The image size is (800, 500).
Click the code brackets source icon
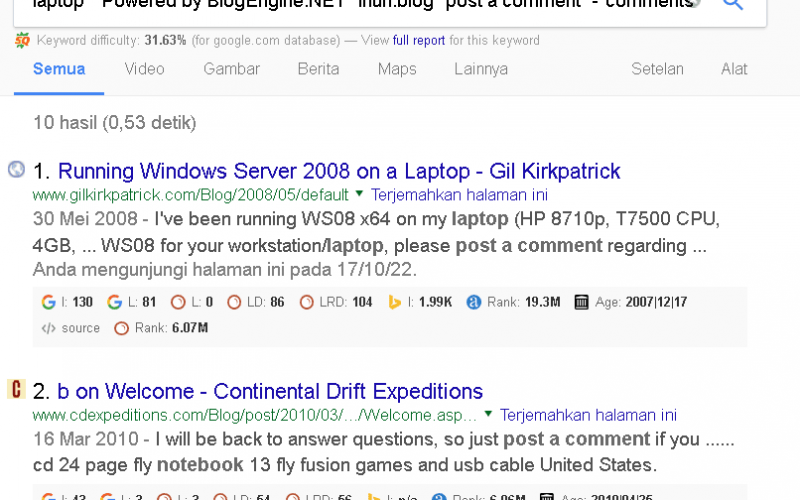coord(48,328)
